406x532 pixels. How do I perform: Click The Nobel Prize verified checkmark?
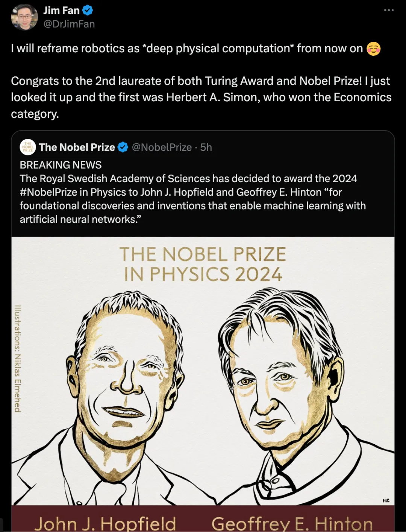[123, 147]
